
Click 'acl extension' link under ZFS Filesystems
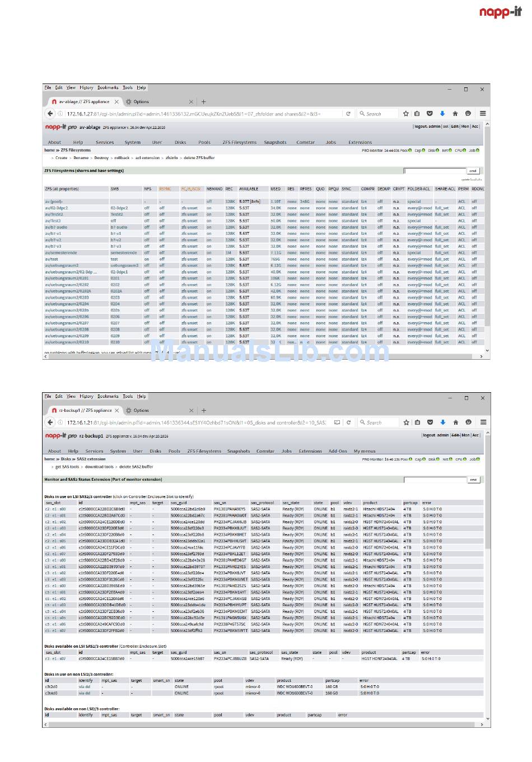(147, 158)
